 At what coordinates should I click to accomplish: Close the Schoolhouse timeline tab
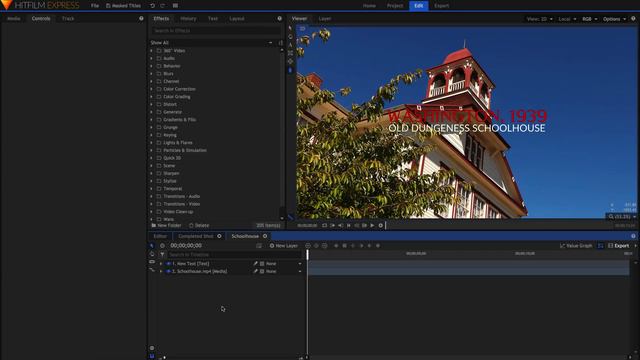pos(265,236)
